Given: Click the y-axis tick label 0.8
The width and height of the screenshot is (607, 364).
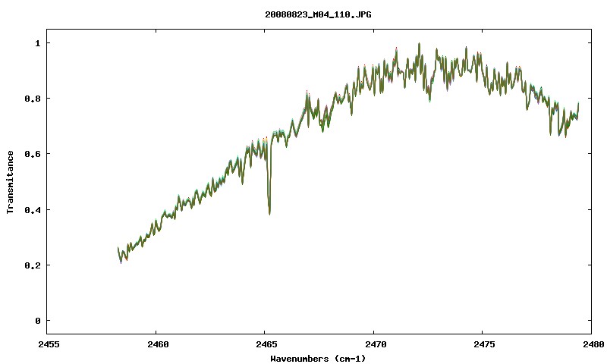Looking at the screenshot, I should click(x=33, y=99).
